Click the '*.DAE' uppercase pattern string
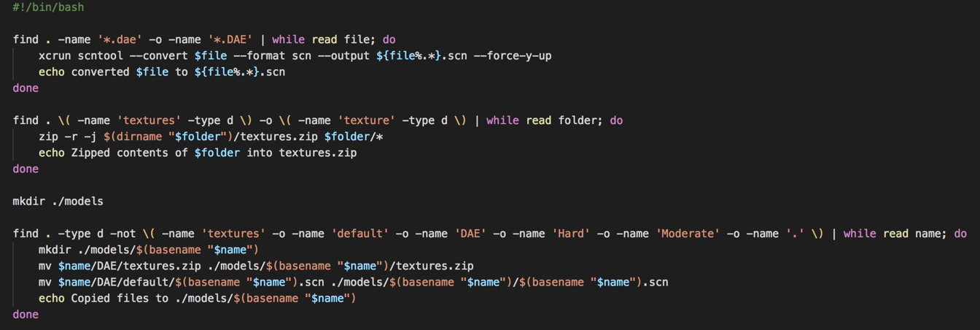 click(x=230, y=39)
